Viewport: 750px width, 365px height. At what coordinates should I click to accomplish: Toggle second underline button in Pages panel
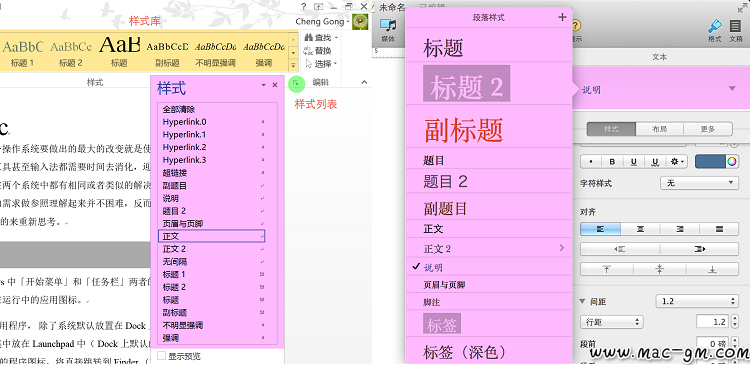coord(654,162)
